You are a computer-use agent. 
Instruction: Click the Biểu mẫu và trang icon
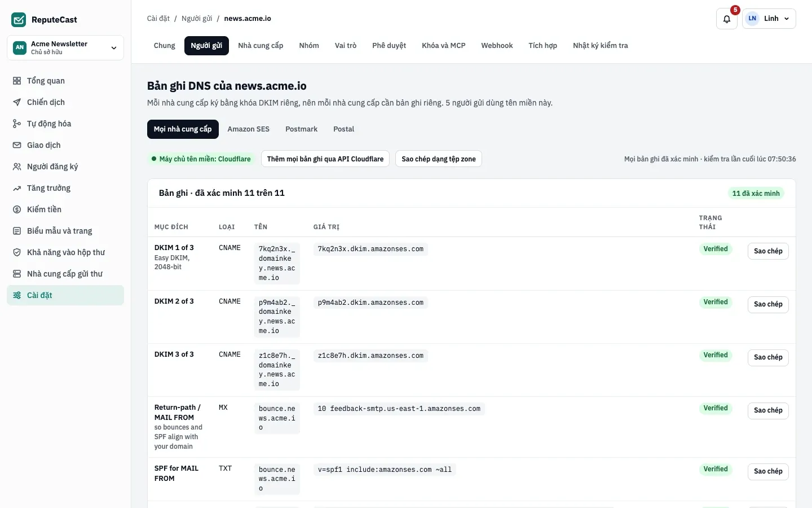tap(17, 231)
